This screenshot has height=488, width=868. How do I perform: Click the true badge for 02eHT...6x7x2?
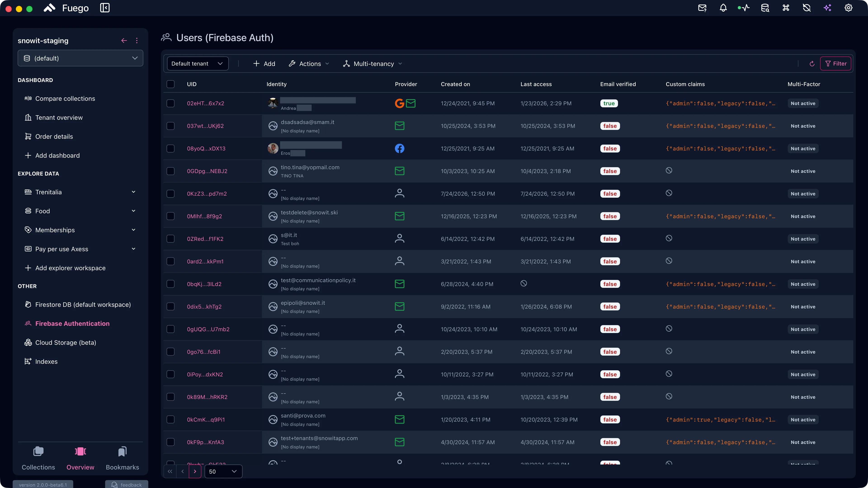pos(609,103)
